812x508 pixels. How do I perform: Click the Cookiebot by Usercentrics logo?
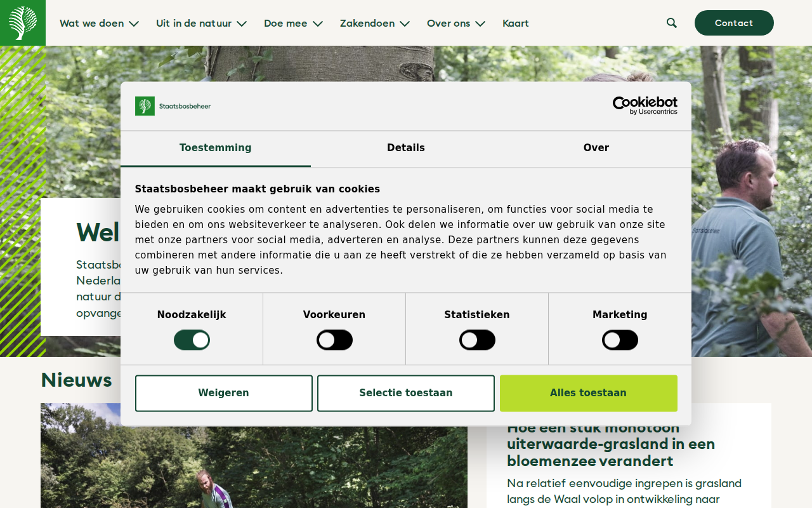point(645,105)
